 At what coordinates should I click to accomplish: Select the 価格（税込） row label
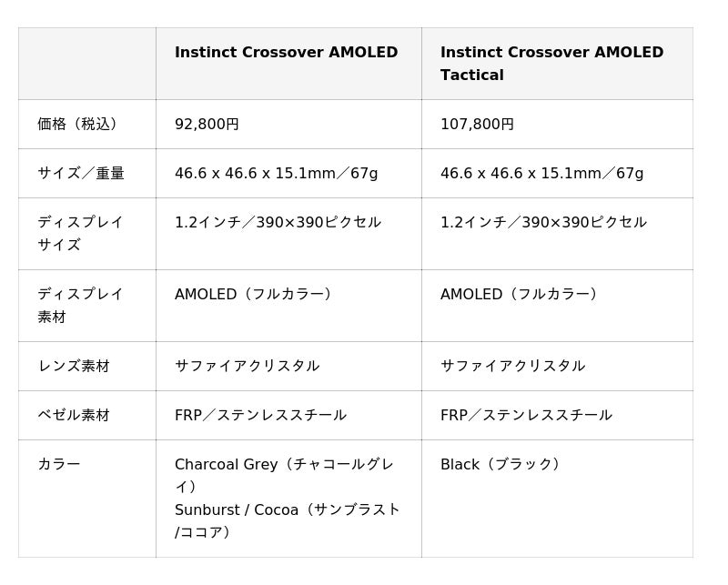(x=79, y=124)
